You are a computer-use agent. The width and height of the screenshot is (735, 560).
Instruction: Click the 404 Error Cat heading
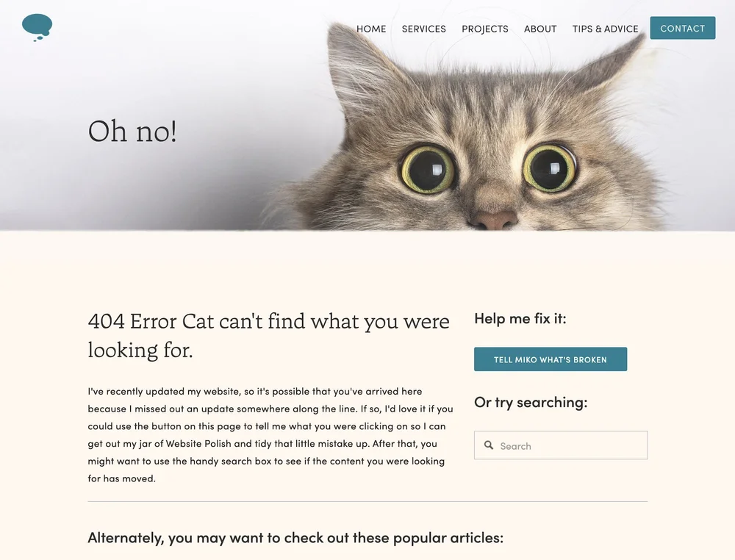click(268, 336)
